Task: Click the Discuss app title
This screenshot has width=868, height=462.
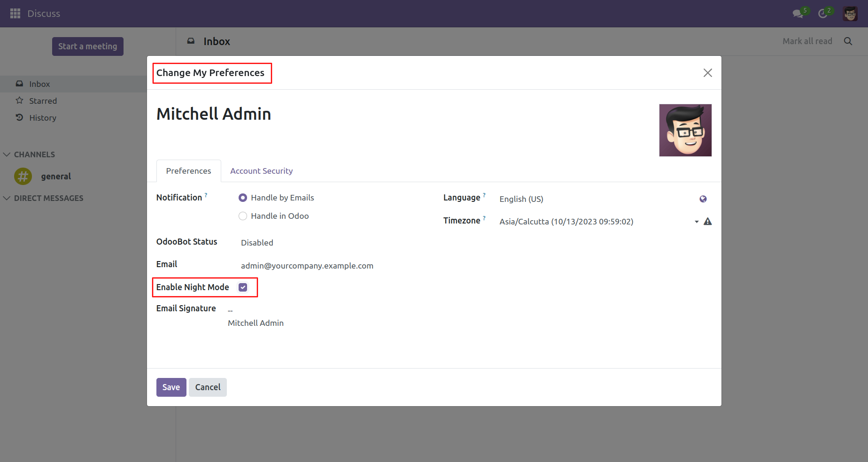Action: tap(44, 14)
